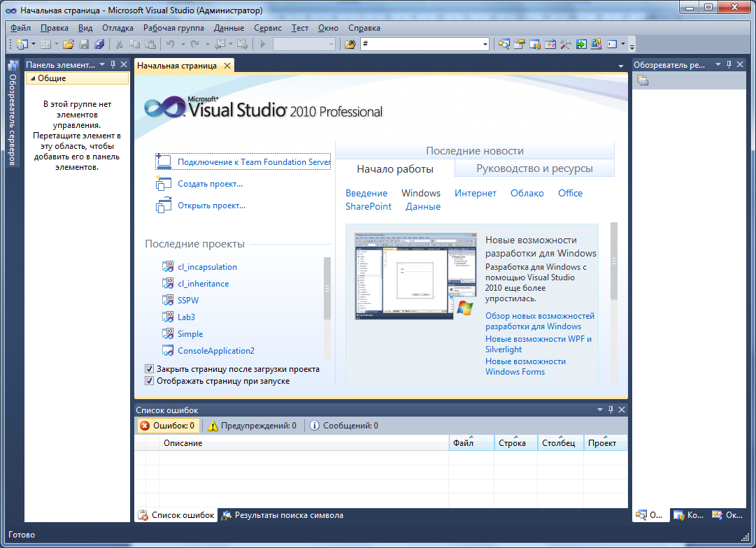The width and height of the screenshot is (756, 548).
Task: Open the Object Browser toolbar icon
Action: tap(535, 44)
